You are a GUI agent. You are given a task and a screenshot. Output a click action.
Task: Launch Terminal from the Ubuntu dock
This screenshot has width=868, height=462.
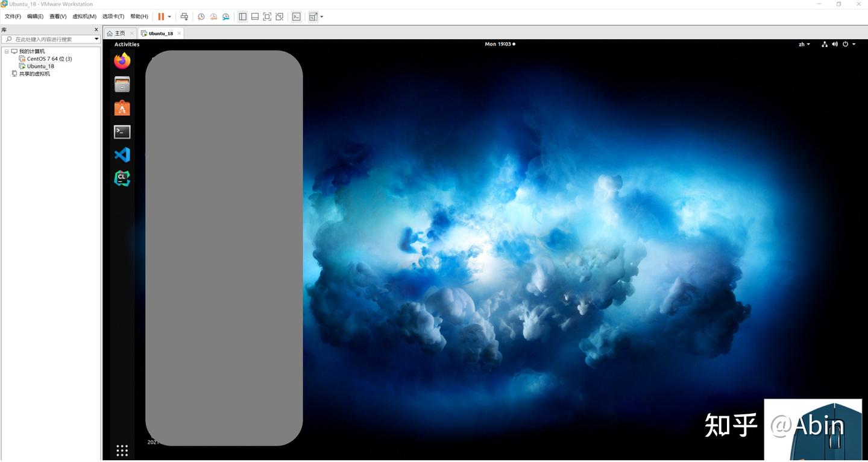click(122, 131)
